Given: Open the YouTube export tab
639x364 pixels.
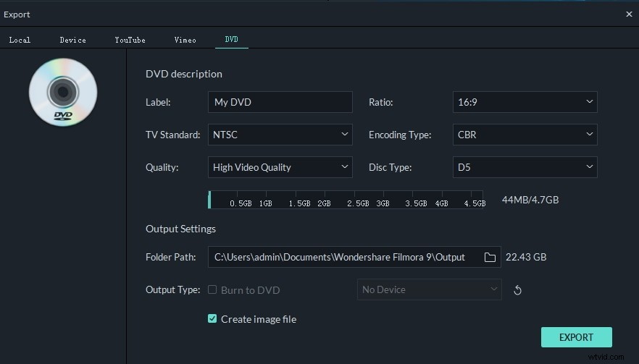Looking at the screenshot, I should tap(130, 40).
